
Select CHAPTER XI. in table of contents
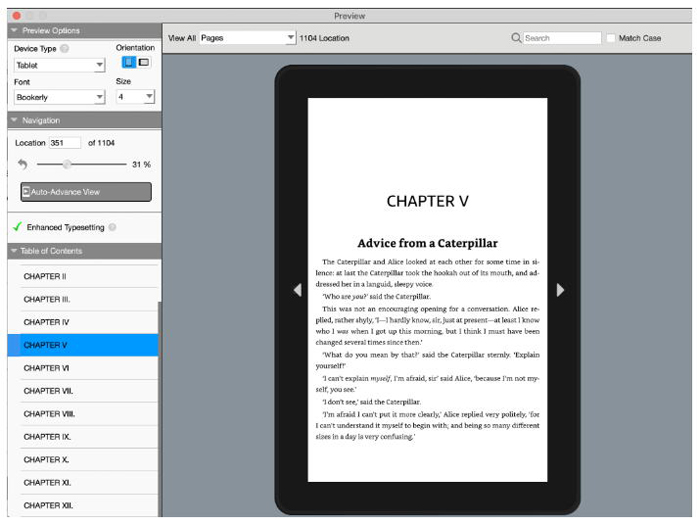[83, 482]
